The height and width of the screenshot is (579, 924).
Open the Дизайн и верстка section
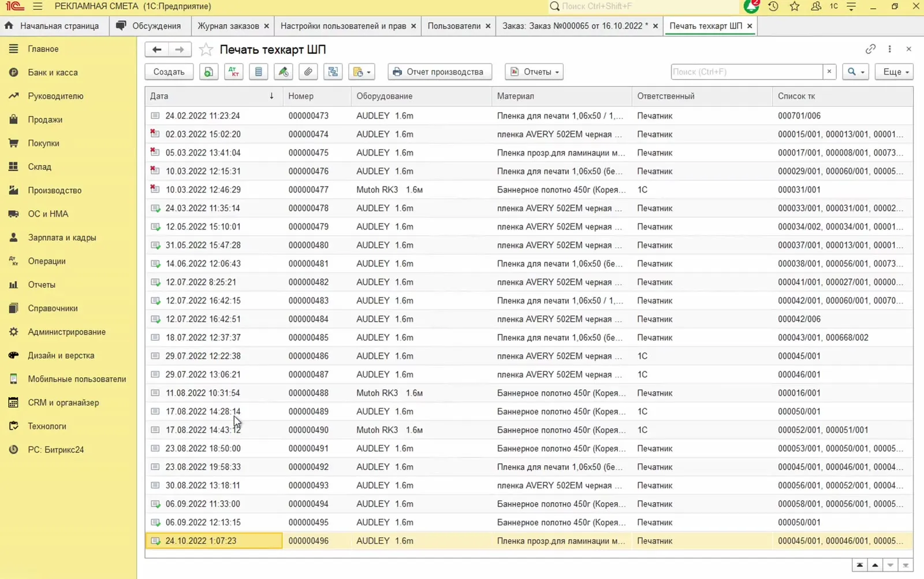pyautogui.click(x=61, y=355)
